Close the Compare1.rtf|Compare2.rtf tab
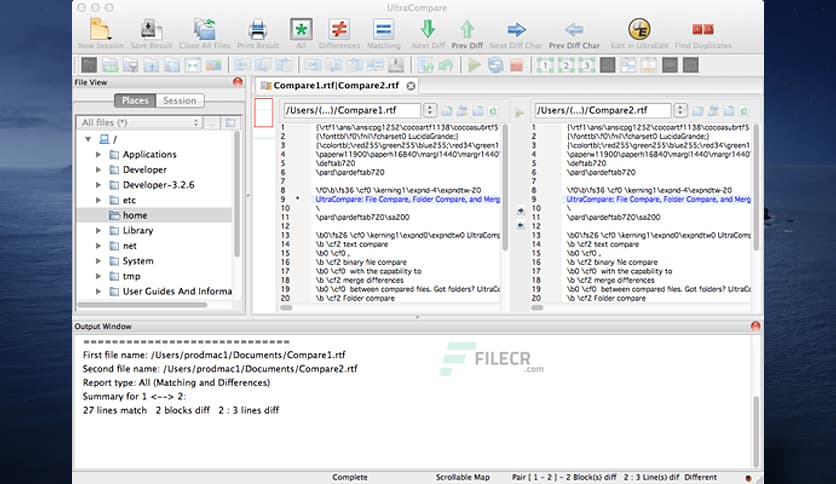 pyautogui.click(x=410, y=86)
